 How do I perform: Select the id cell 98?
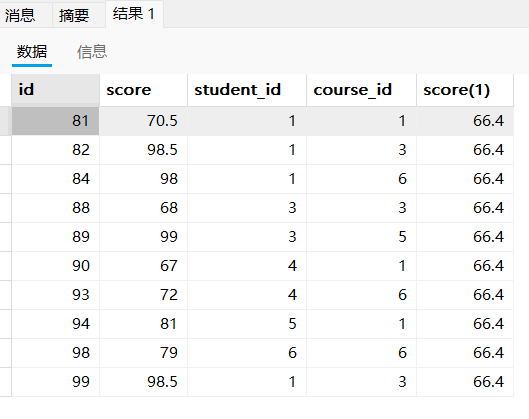click(x=55, y=353)
